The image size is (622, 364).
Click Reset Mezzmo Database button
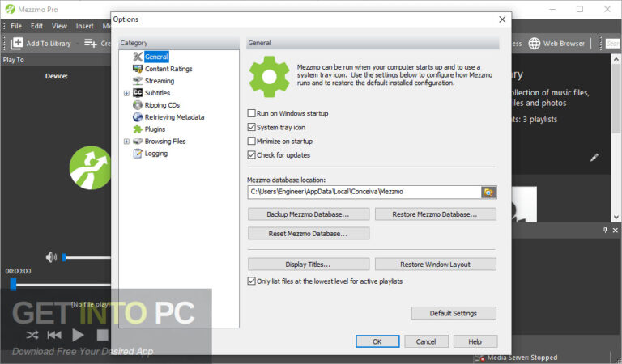click(x=309, y=234)
